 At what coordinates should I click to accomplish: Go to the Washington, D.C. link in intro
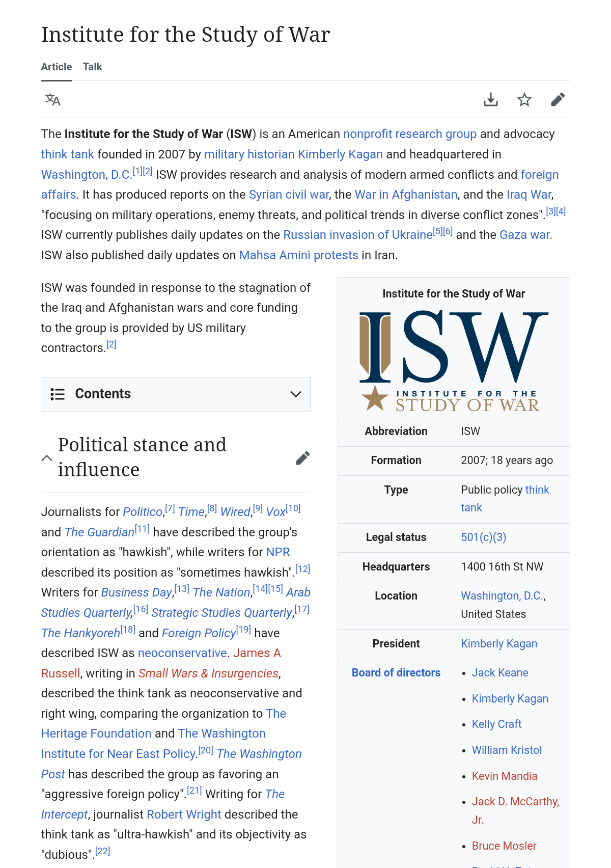[x=87, y=175]
